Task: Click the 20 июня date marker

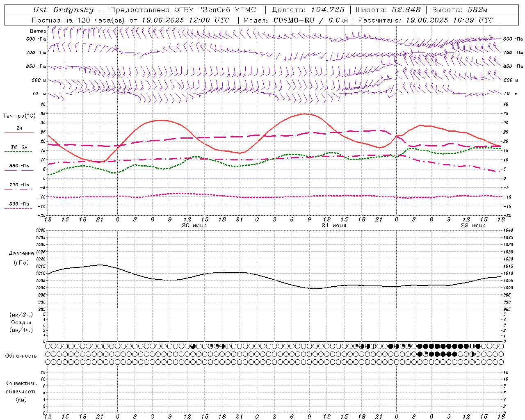Action: [x=194, y=226]
